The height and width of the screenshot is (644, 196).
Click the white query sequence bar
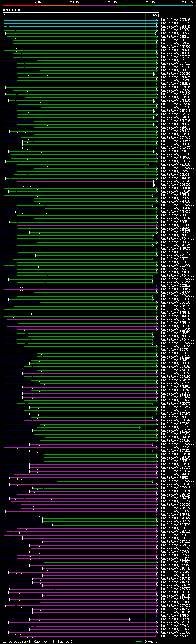click(x=81, y=13)
